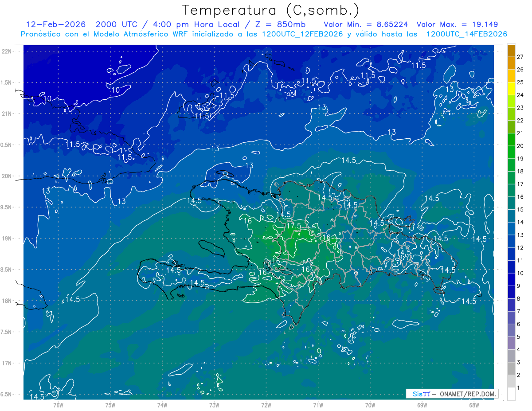The width and height of the screenshot is (532, 411).
Task: Click the '19N' latitude axis label
Action: click(8, 238)
